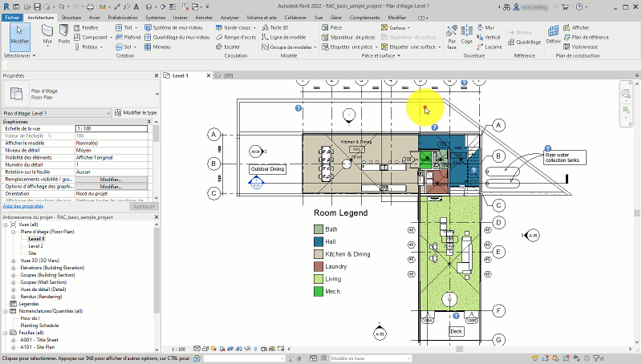This screenshot has height=364, width=642.
Task: Open the Structure ribbon tab
Action: pos(71,18)
